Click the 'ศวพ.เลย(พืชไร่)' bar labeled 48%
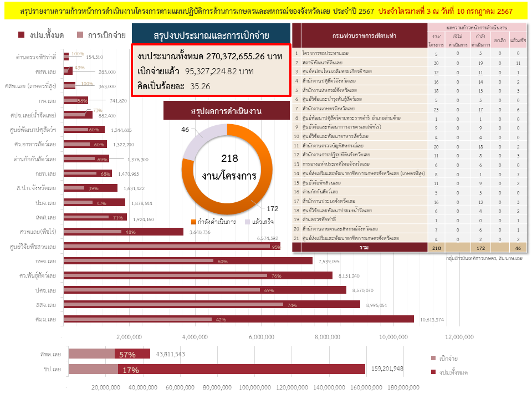 124,232
